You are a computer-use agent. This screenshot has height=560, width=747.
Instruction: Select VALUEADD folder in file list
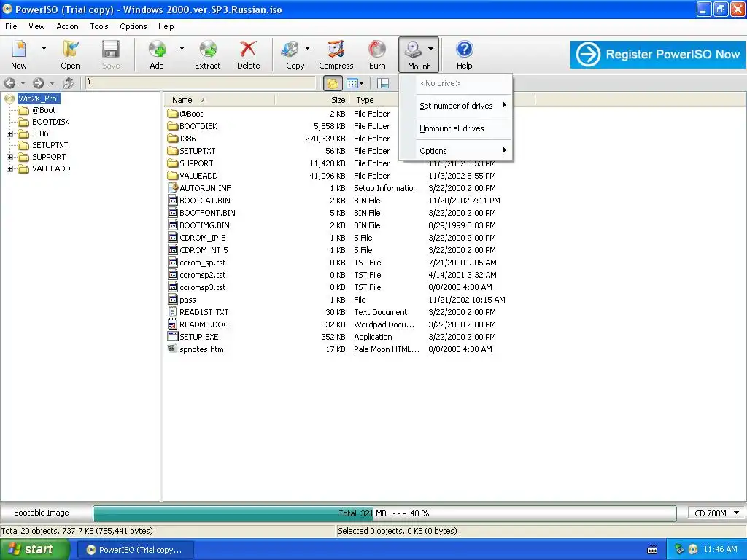coord(198,176)
